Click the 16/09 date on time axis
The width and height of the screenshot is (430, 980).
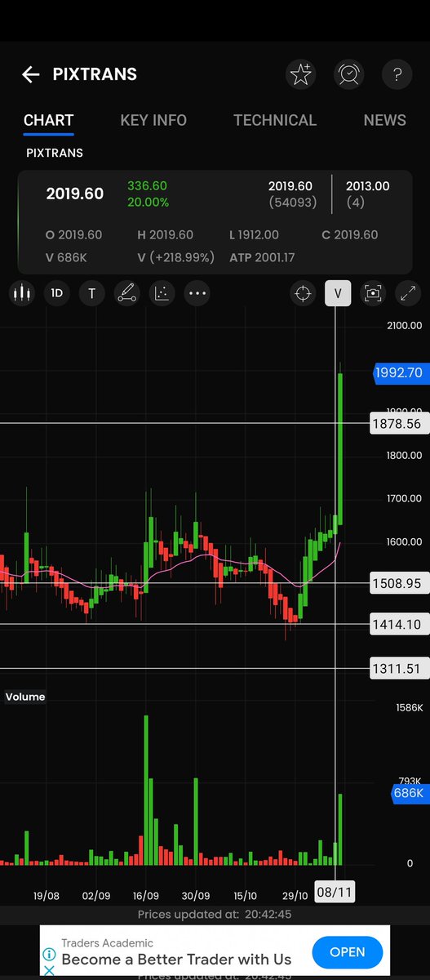[x=146, y=895]
